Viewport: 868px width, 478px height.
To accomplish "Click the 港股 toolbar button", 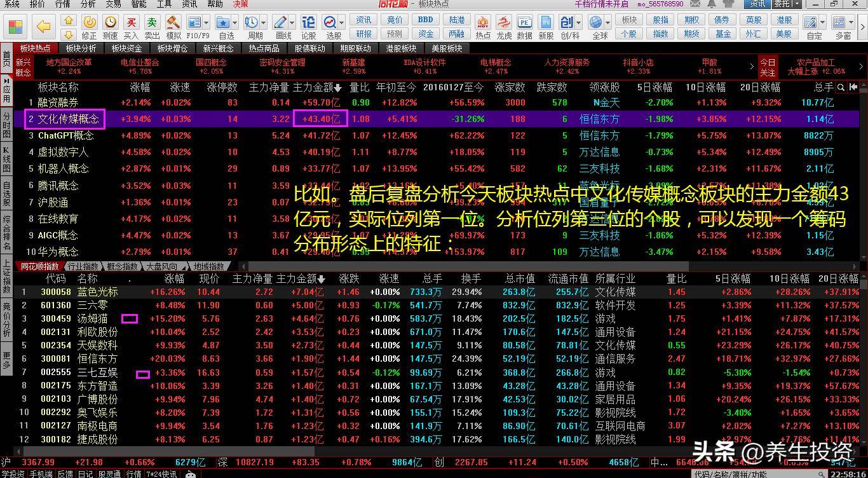I will coord(784,20).
